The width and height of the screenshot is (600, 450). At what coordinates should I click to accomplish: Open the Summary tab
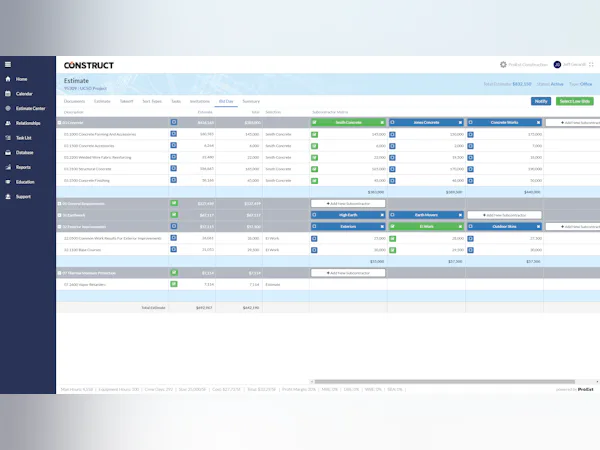tap(251, 101)
